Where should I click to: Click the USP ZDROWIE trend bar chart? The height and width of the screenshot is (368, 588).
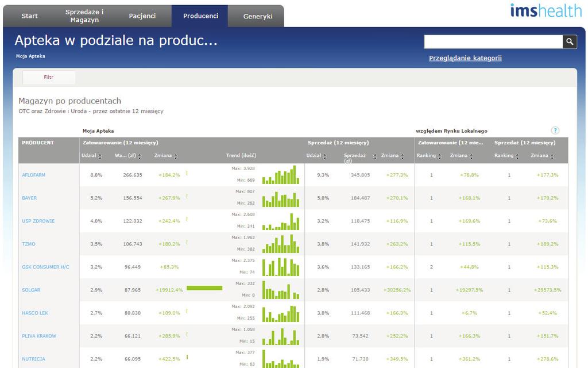click(281, 221)
